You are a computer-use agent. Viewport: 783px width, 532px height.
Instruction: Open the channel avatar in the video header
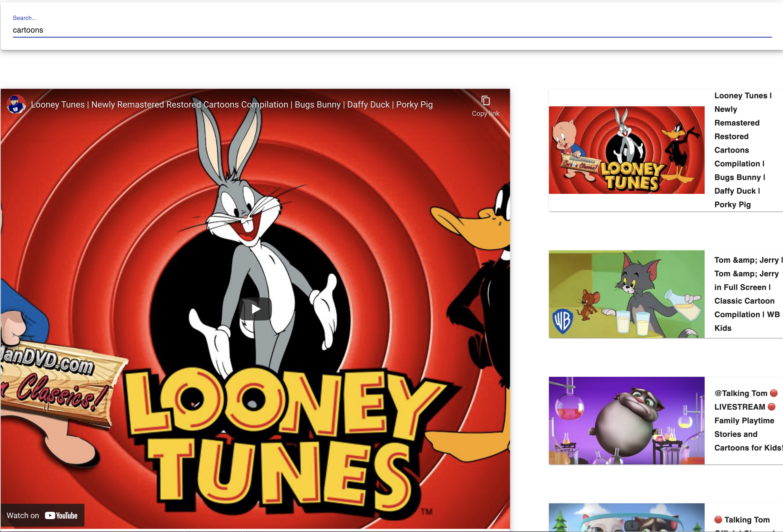tap(16, 104)
